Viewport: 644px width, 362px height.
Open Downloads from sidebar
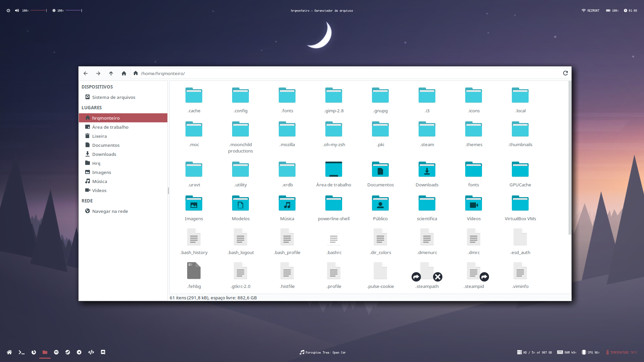coord(104,154)
